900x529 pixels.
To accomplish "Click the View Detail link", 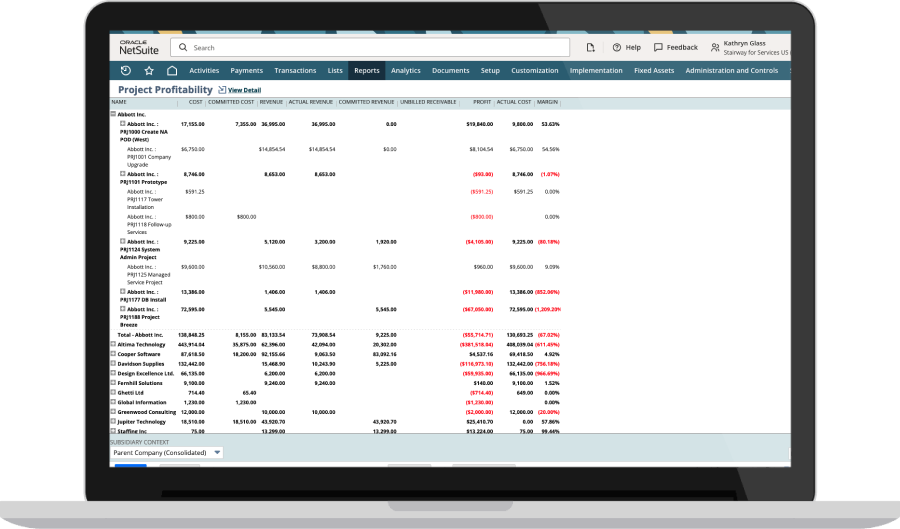I will pyautogui.click(x=243, y=90).
